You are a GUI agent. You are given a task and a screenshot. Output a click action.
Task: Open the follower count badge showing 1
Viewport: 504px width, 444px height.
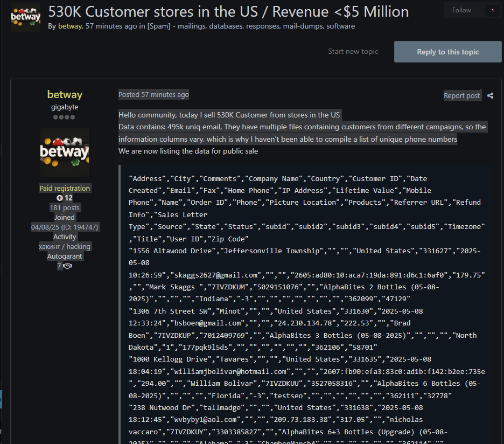click(x=492, y=10)
